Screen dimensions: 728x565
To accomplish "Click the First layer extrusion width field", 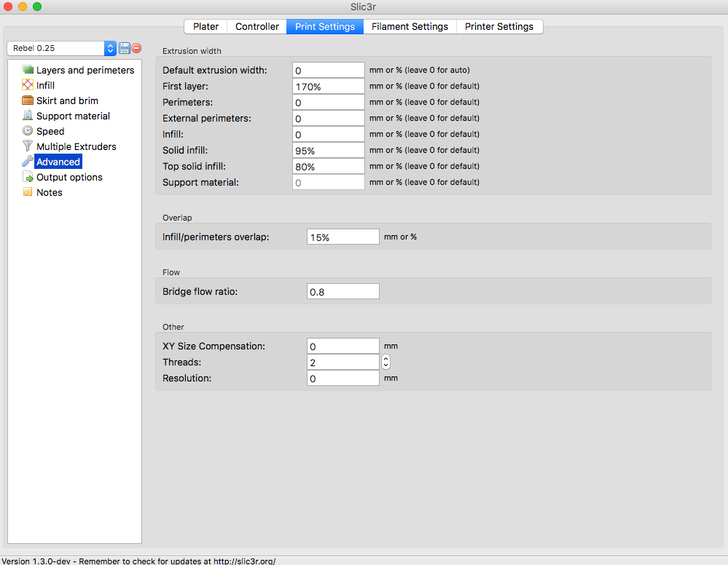I will (328, 86).
